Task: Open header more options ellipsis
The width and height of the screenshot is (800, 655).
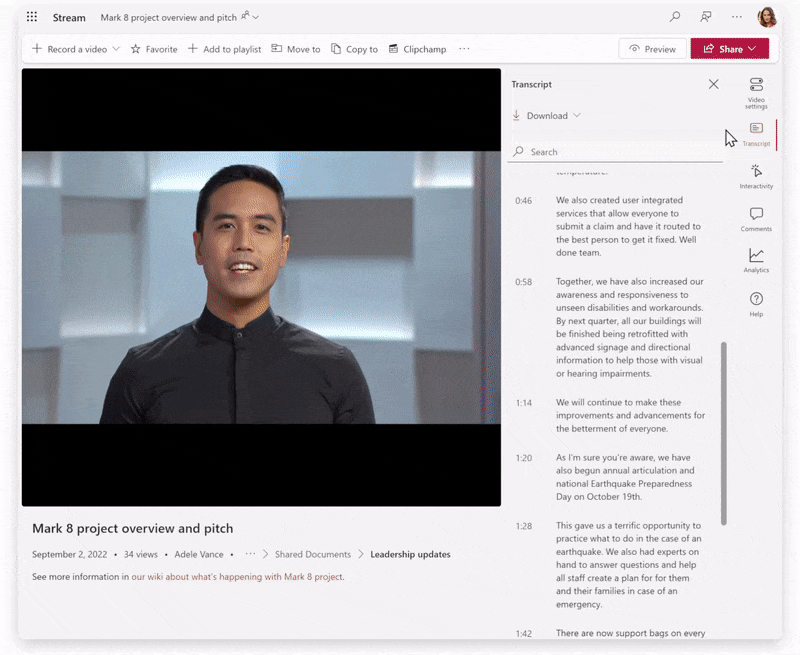Action: point(736,17)
